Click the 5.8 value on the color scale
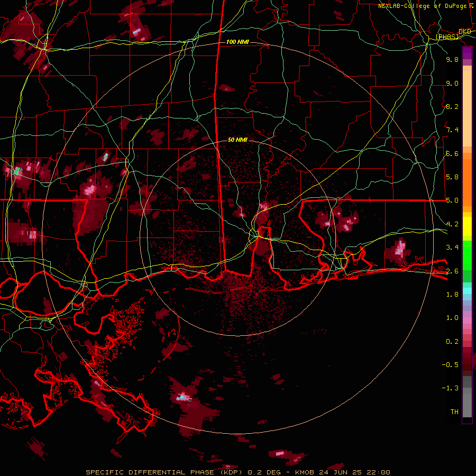 [x=452, y=177]
